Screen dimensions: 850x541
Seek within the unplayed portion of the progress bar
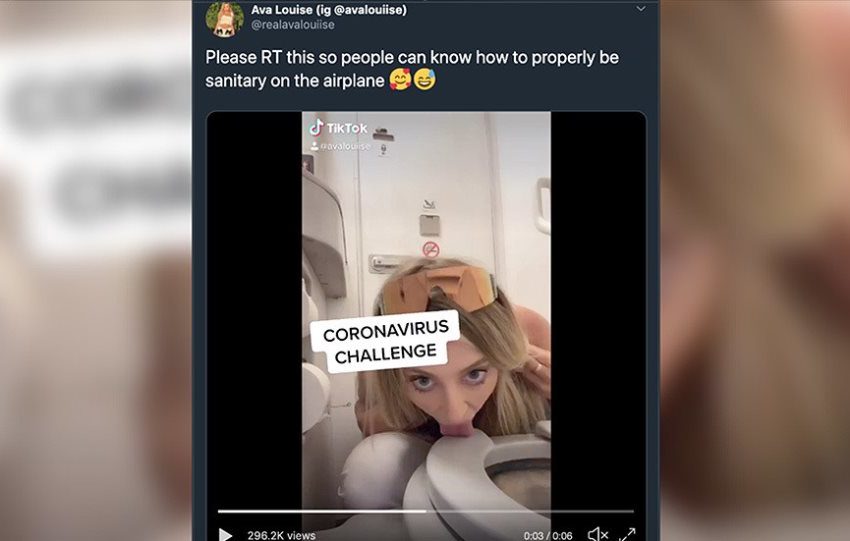[530, 511]
